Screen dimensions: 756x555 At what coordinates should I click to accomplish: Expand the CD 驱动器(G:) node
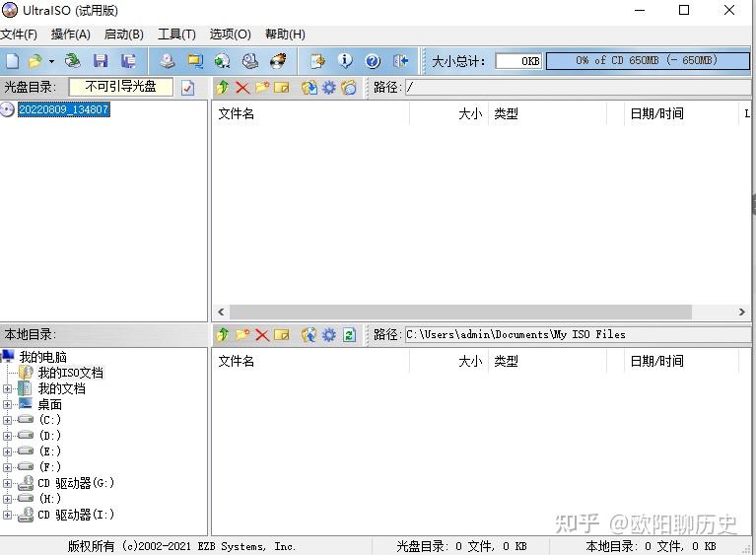[x=7, y=483]
